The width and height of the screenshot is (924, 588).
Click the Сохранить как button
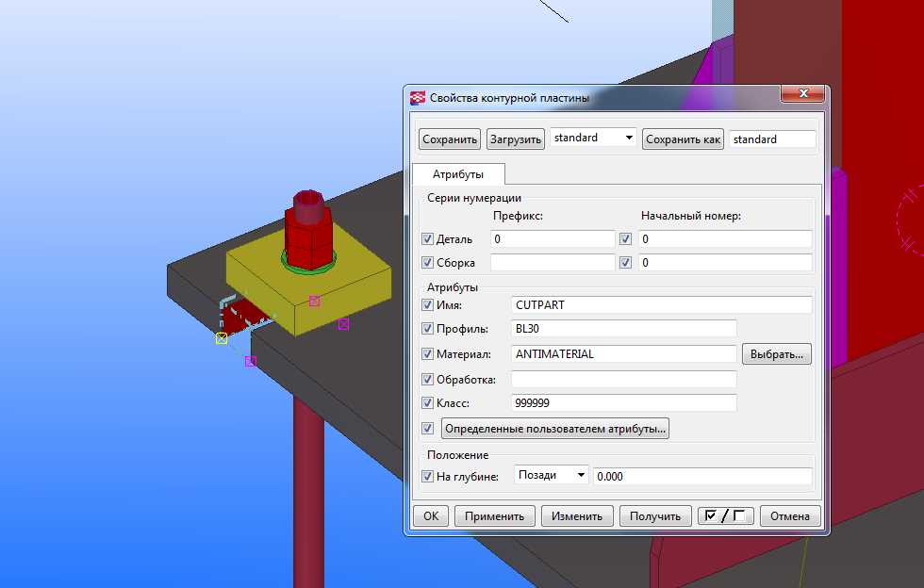pyautogui.click(x=683, y=139)
